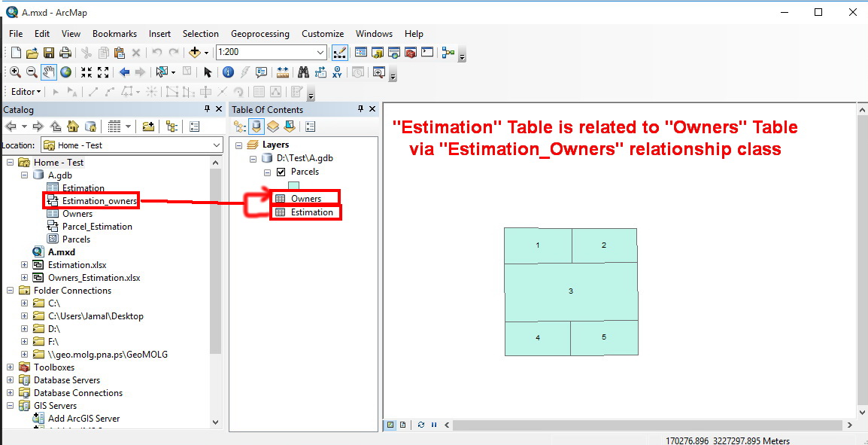Select the Identify tool
The height and width of the screenshot is (445, 868).
[228, 72]
